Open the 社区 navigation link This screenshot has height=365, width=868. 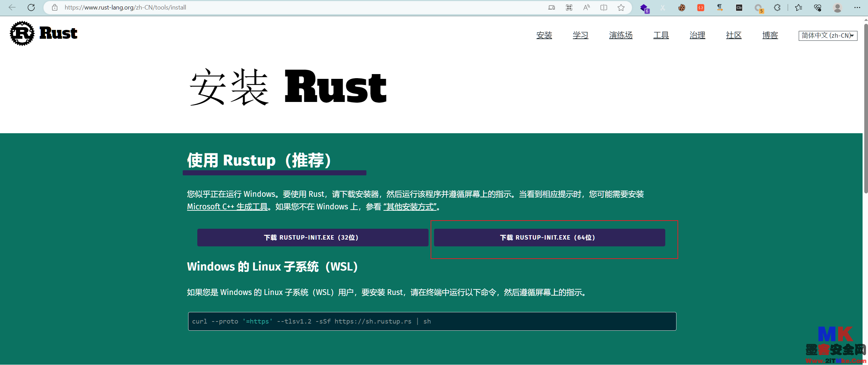[734, 35]
